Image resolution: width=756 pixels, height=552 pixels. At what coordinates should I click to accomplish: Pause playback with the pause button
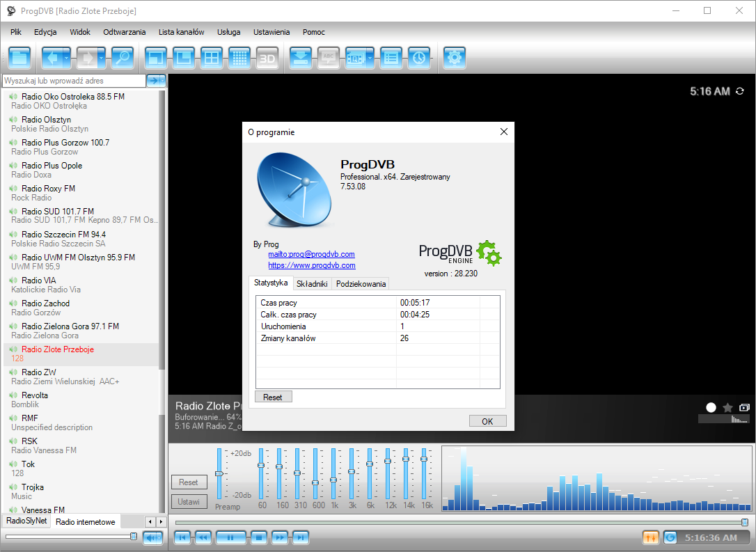pos(230,537)
